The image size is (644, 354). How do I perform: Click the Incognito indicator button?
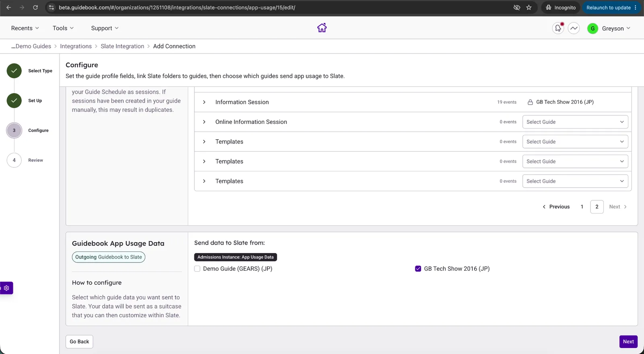561,8
